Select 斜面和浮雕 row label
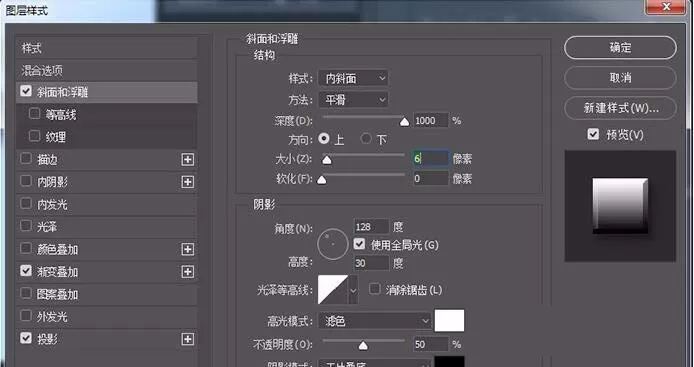694x367 pixels. (x=62, y=92)
